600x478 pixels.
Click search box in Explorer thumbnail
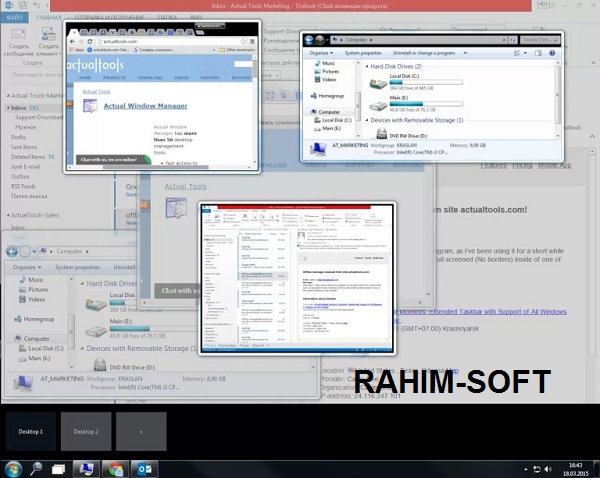540,40
